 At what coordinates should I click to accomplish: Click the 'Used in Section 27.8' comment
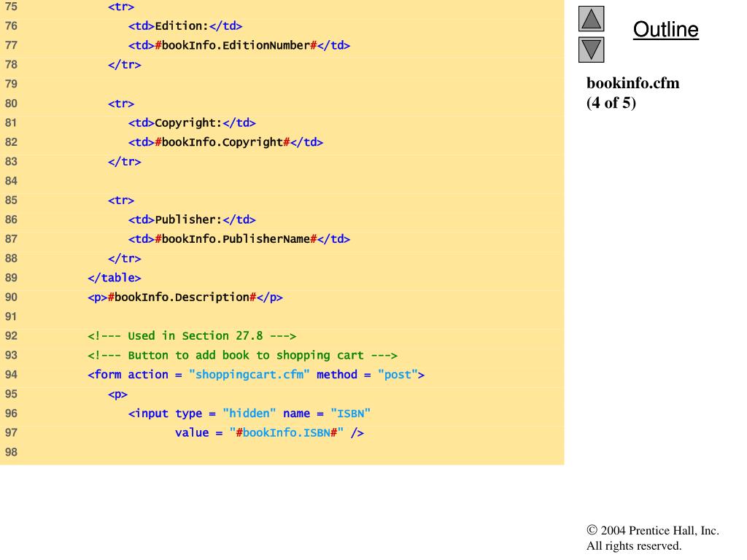tap(192, 335)
